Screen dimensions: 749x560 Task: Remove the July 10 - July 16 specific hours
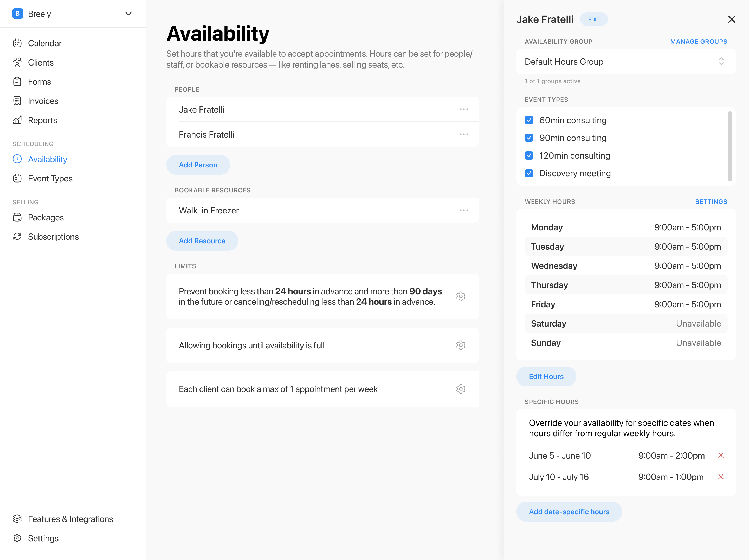(x=721, y=477)
